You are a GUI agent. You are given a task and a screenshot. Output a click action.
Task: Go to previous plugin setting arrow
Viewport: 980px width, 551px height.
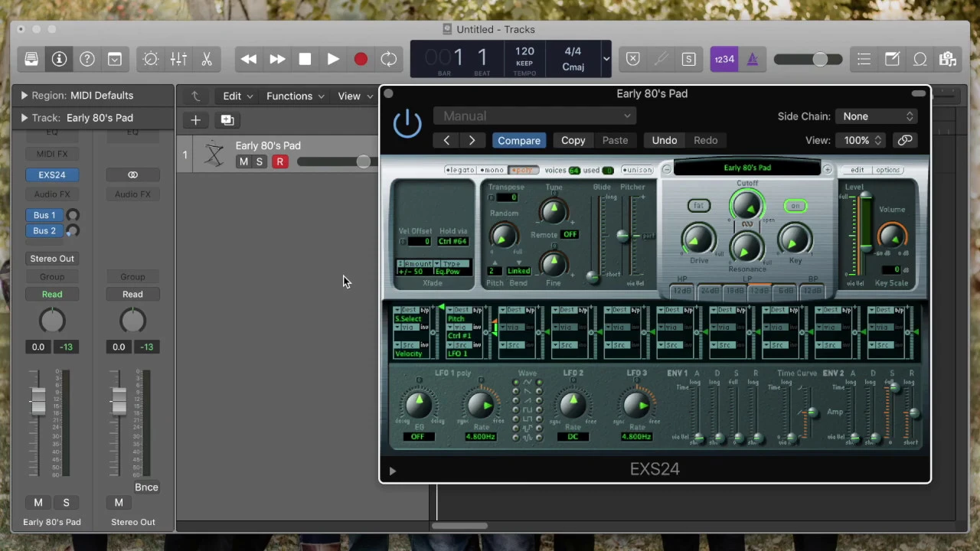click(x=446, y=140)
